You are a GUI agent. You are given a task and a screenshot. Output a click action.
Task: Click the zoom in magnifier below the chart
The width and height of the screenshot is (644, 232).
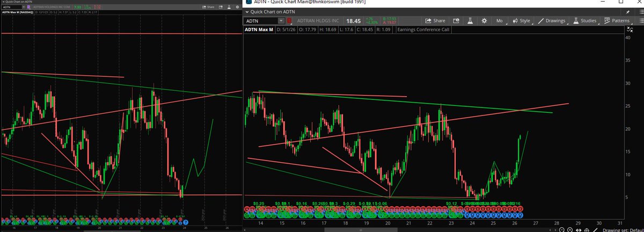point(569,229)
